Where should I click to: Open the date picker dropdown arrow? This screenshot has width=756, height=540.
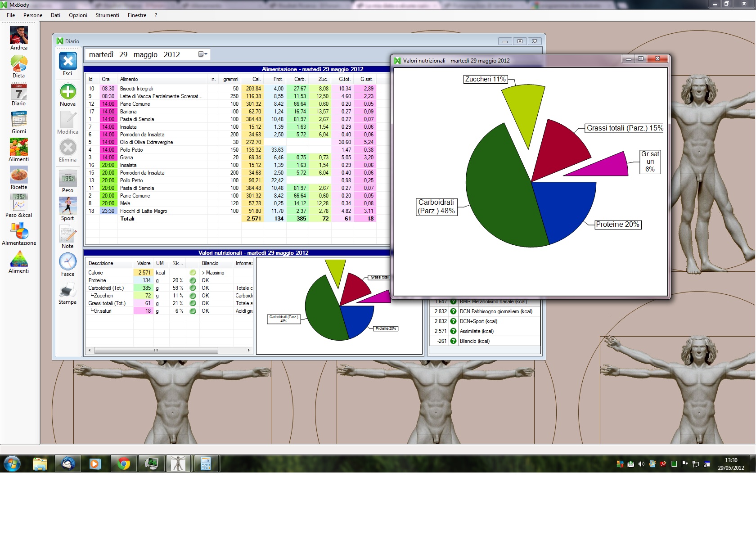click(x=203, y=54)
